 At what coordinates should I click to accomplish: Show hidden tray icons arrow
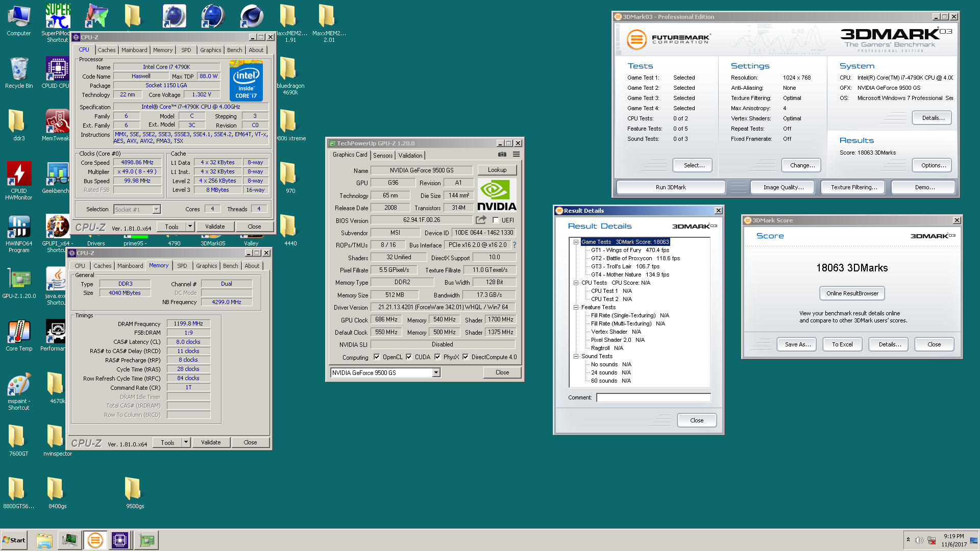pyautogui.click(x=908, y=540)
